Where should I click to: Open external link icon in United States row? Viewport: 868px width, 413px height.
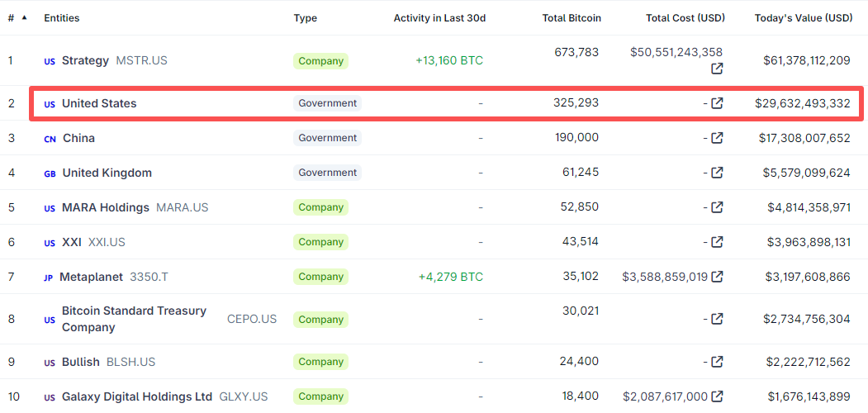click(717, 103)
